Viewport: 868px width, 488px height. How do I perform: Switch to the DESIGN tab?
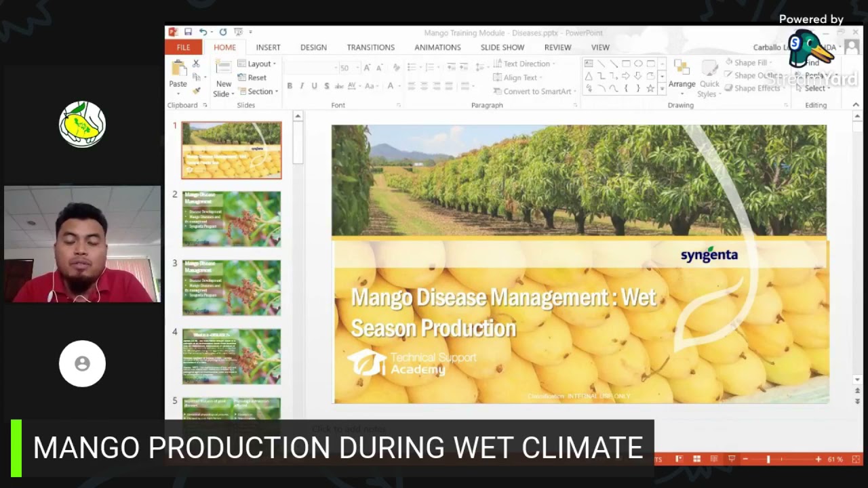click(x=313, y=47)
